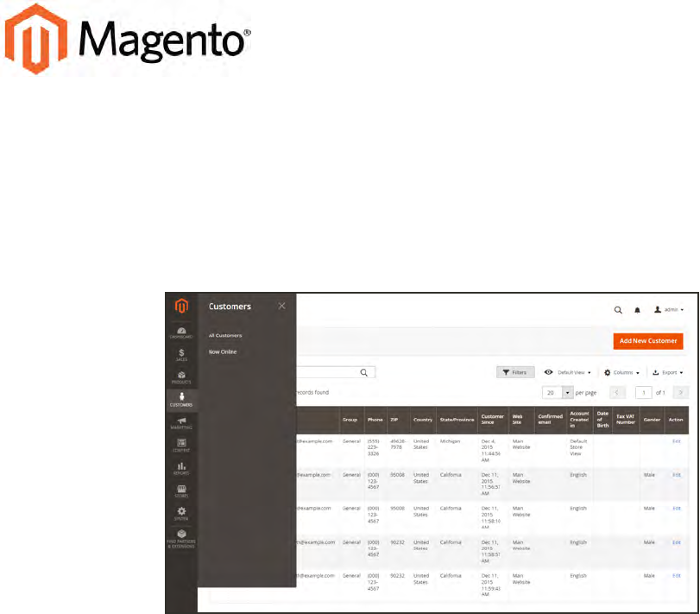
Task: Sort by the Date of Birth column header
Action: click(603, 420)
